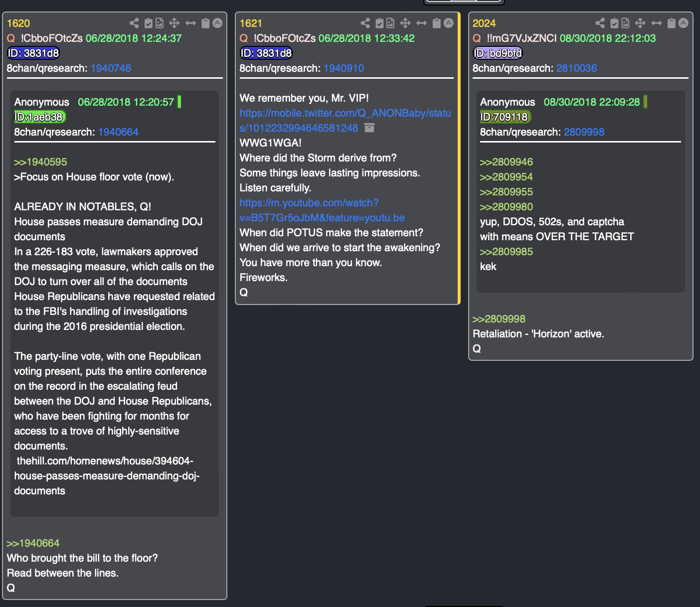Click ID 3831d8 badge in post 1621
Viewport: 700px width, 607px height.
[266, 53]
